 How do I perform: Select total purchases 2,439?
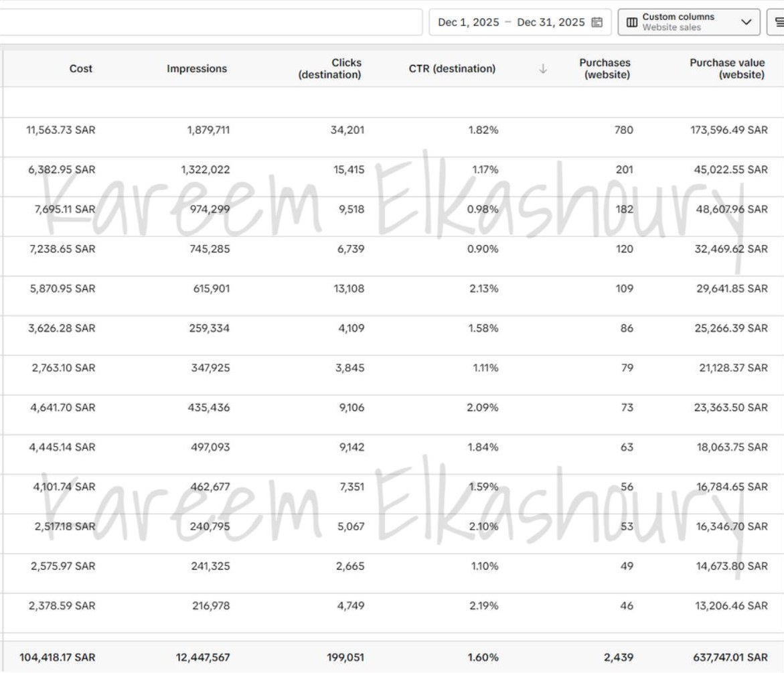(619, 657)
